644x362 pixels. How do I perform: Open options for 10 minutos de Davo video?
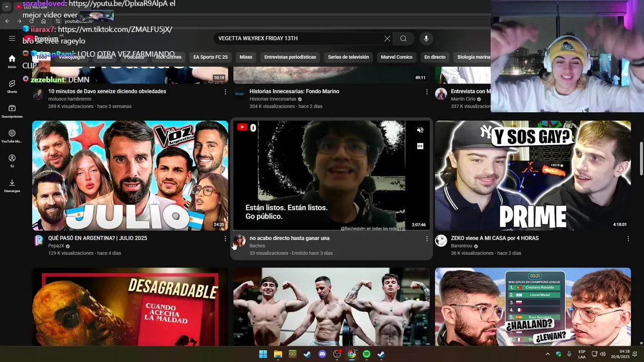tap(225, 92)
